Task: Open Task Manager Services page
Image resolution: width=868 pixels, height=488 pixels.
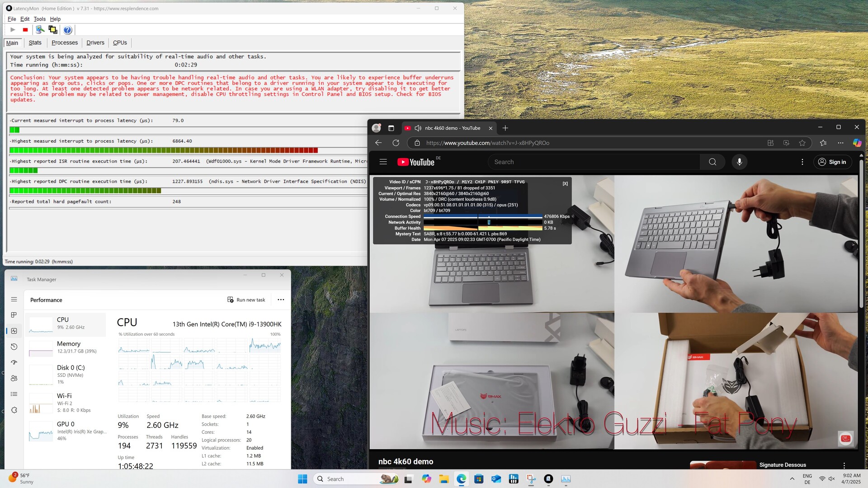Action: click(14, 410)
